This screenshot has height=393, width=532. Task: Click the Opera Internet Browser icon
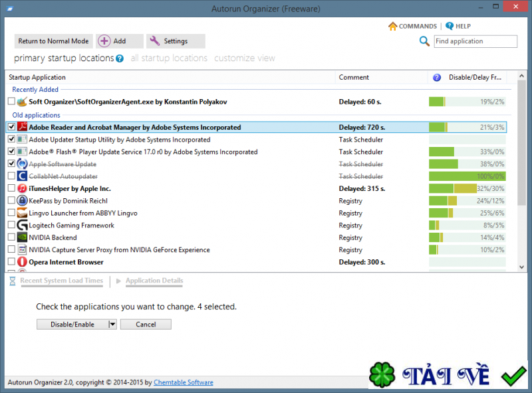coord(22,262)
